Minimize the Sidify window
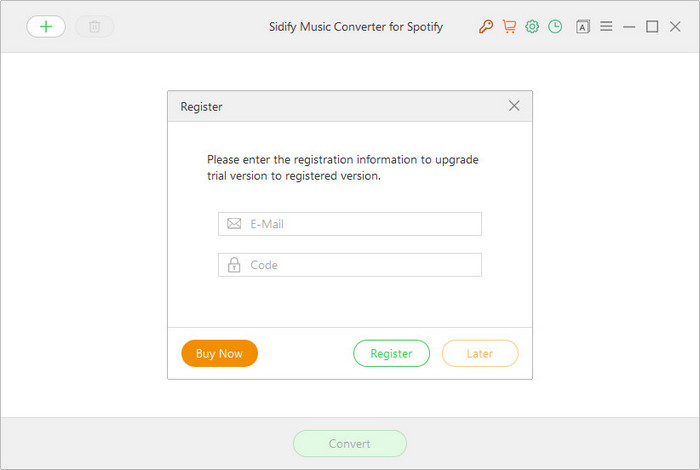 pyautogui.click(x=629, y=27)
